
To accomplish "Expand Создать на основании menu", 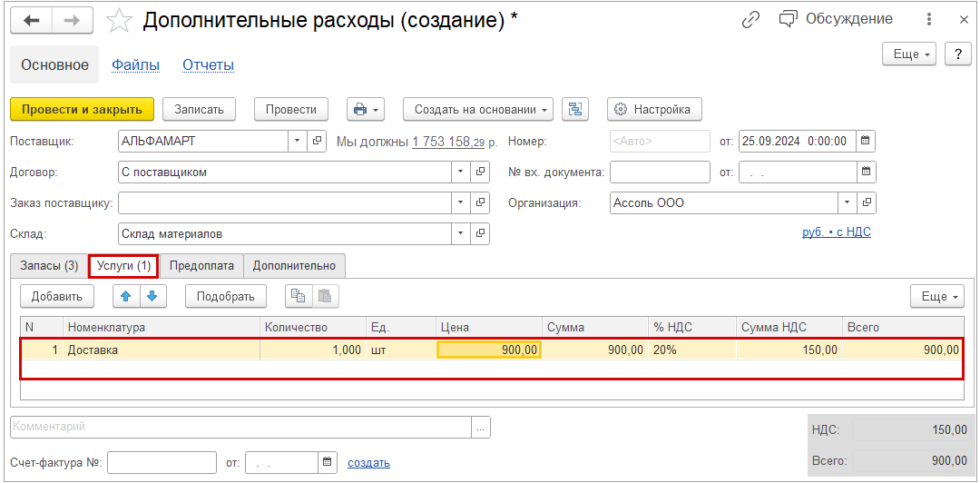I will click(478, 109).
